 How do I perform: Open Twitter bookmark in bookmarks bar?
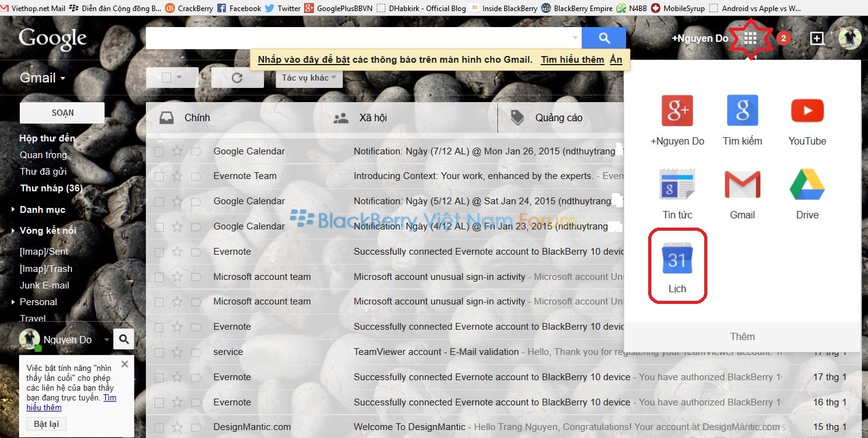[x=283, y=8]
